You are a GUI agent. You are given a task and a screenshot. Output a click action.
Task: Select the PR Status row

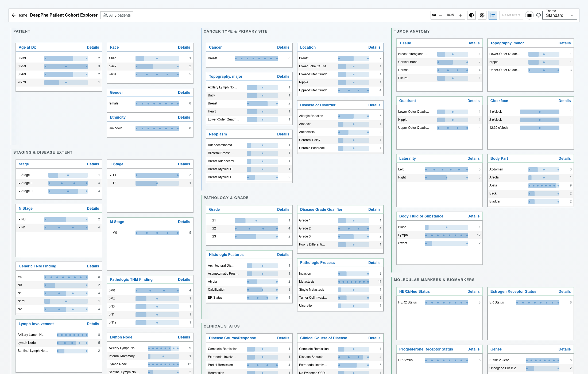(439, 360)
